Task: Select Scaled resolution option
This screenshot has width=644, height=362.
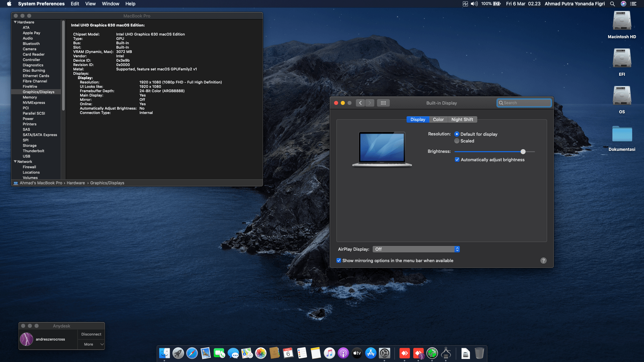Action: click(457, 141)
